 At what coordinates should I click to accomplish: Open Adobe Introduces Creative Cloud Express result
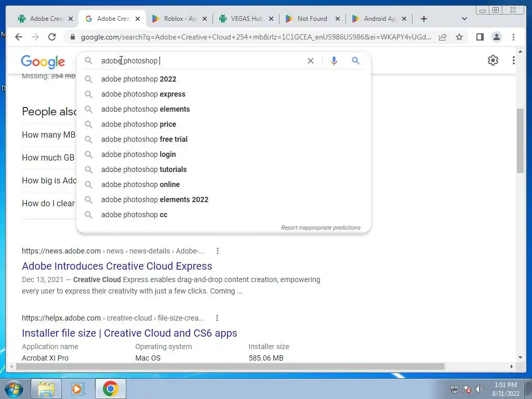tap(117, 266)
